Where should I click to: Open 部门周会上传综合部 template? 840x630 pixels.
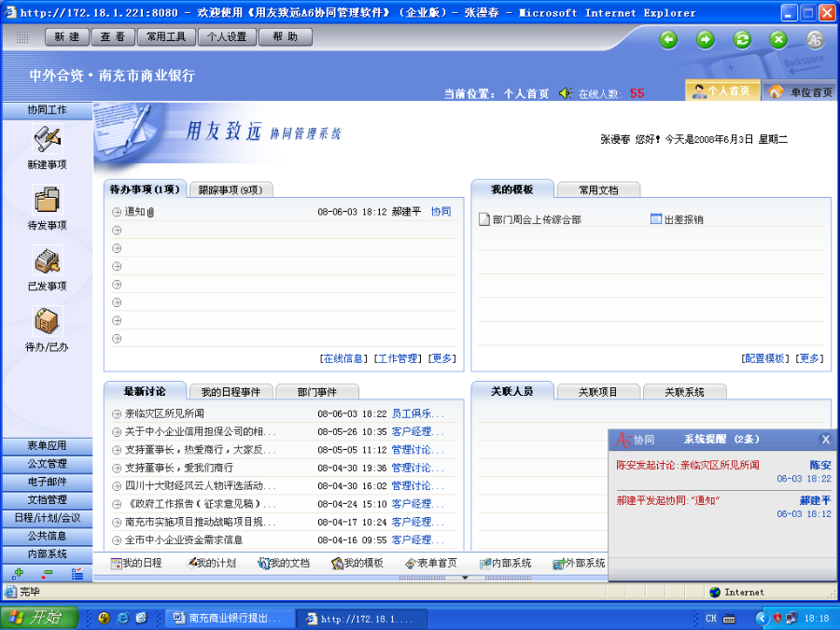click(530, 219)
